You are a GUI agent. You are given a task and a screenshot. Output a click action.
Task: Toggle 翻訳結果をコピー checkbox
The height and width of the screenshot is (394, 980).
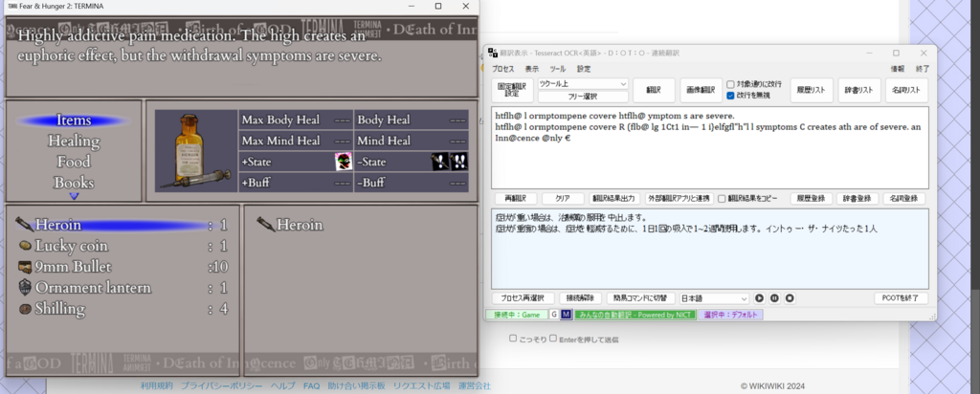pos(722,199)
